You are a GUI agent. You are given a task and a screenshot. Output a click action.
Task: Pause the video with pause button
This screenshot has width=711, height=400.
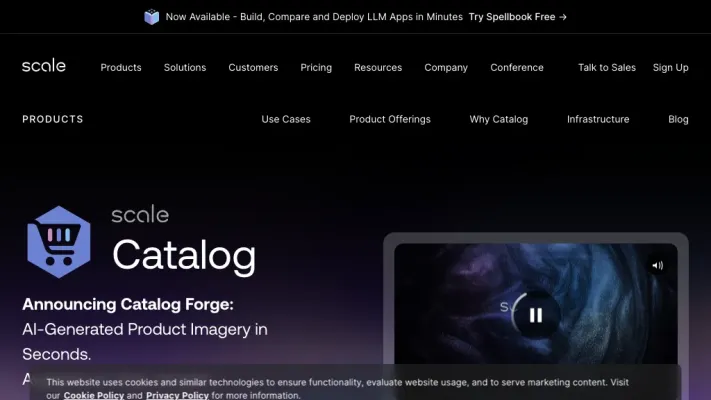click(536, 315)
